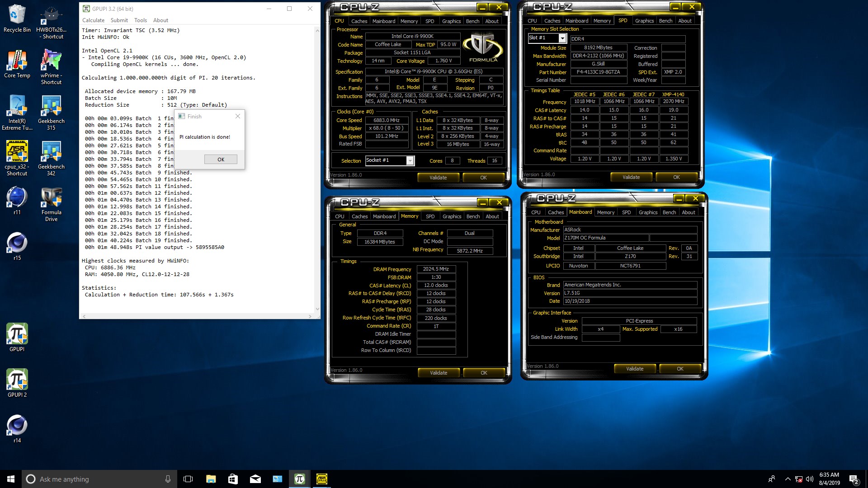
Task: Open Memory Slot #1 dropdown in SPD
Action: coord(562,38)
